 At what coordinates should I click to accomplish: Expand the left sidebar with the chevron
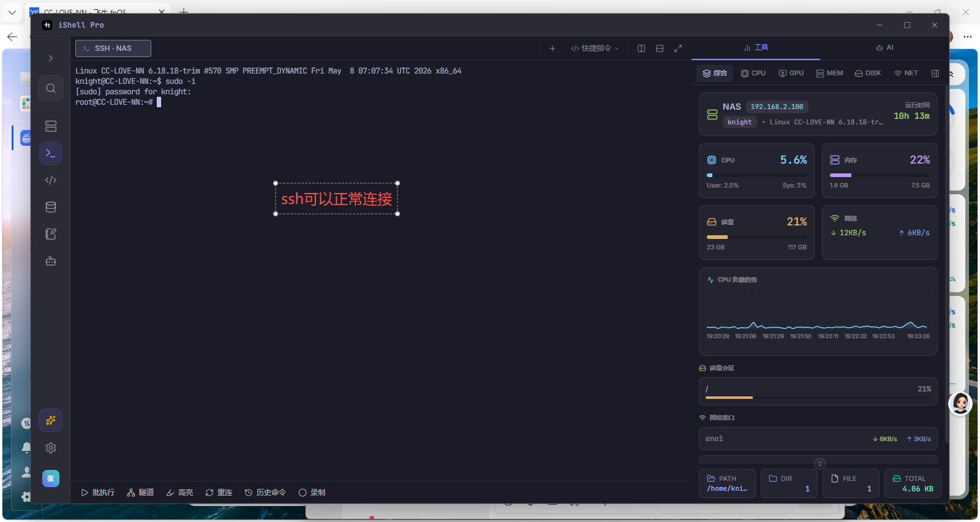click(51, 58)
